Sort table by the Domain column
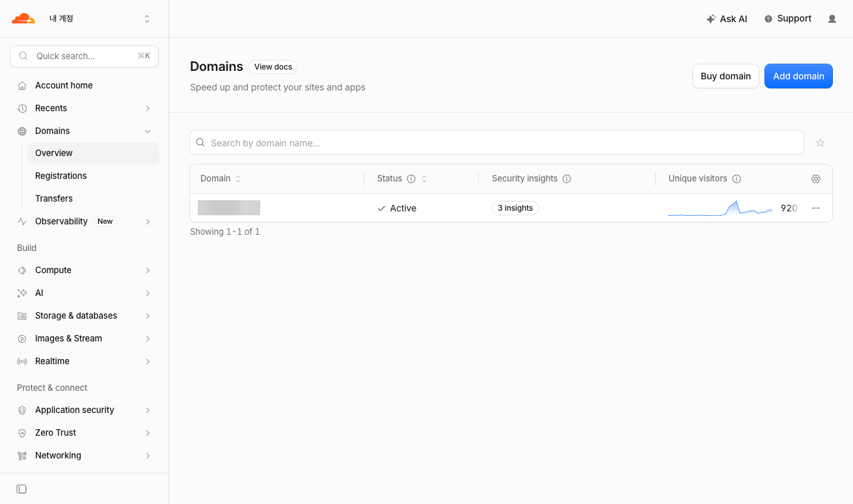Viewport: 853px width, 504px height. pos(221,179)
